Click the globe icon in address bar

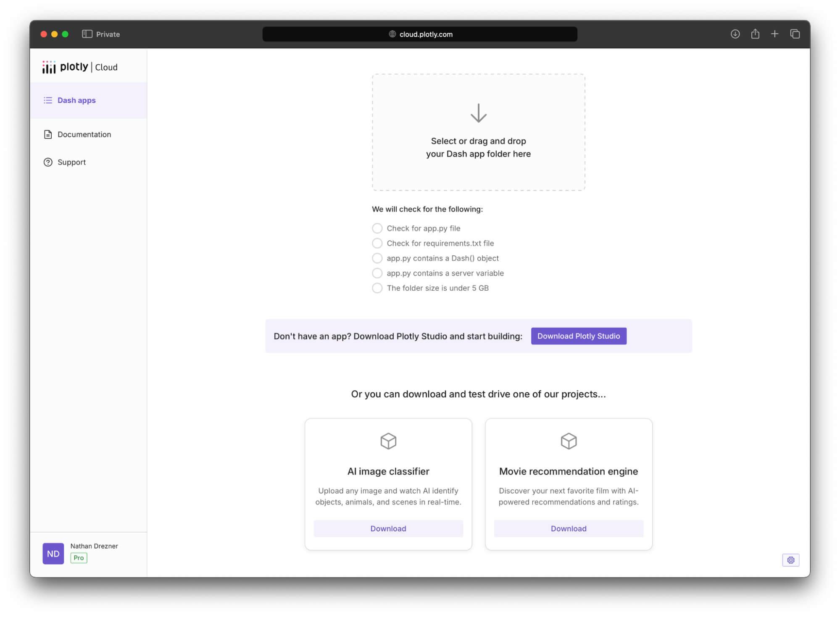(392, 34)
